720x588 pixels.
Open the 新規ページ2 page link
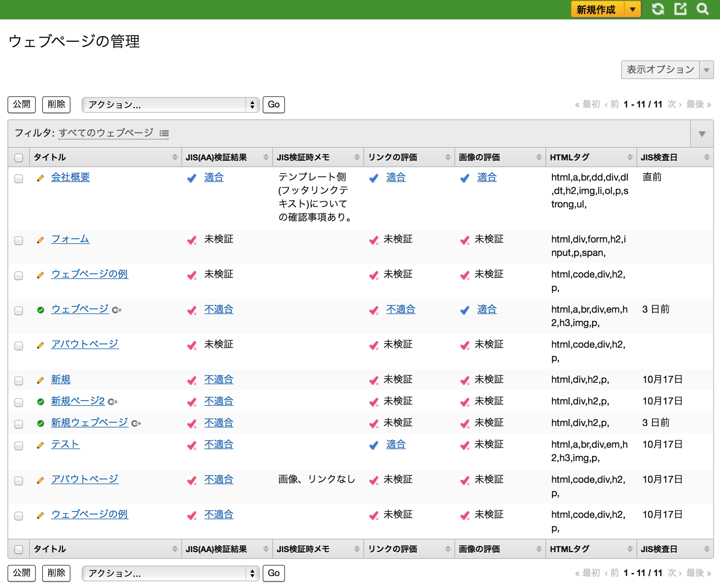(x=78, y=401)
